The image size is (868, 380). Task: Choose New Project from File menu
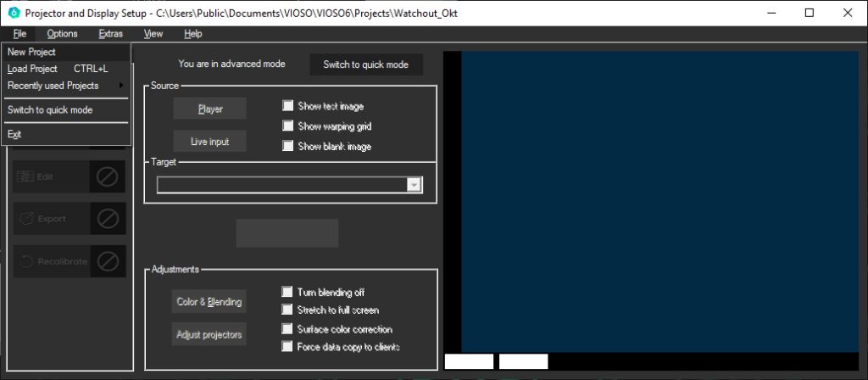[x=31, y=52]
